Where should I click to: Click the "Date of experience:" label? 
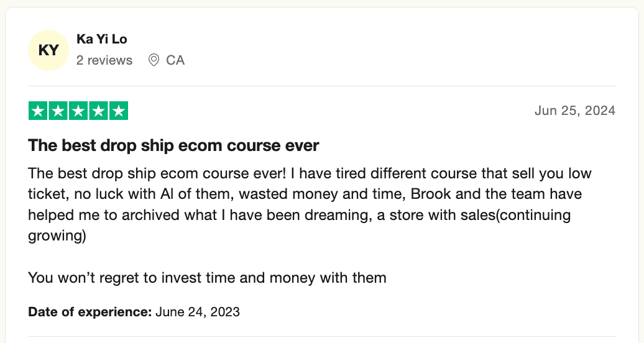click(x=90, y=311)
